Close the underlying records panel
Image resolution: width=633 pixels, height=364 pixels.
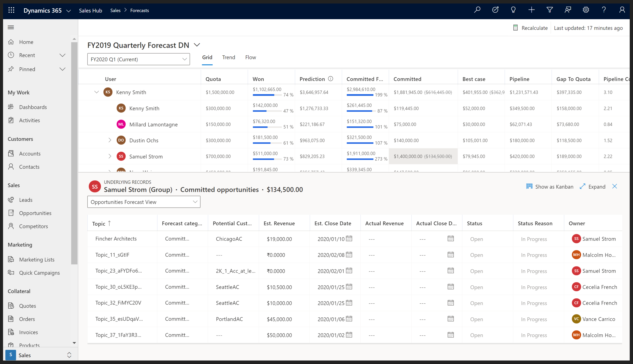tap(614, 186)
